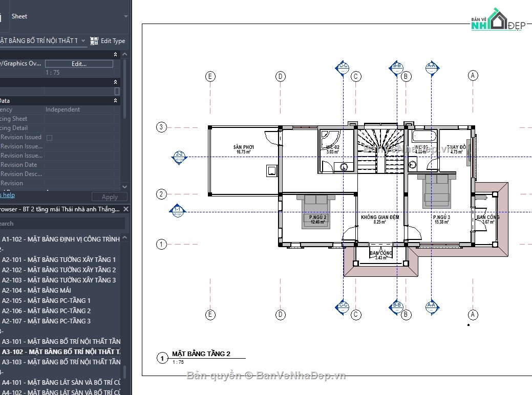Click the 1 : 75 view scale value

pos(53,73)
